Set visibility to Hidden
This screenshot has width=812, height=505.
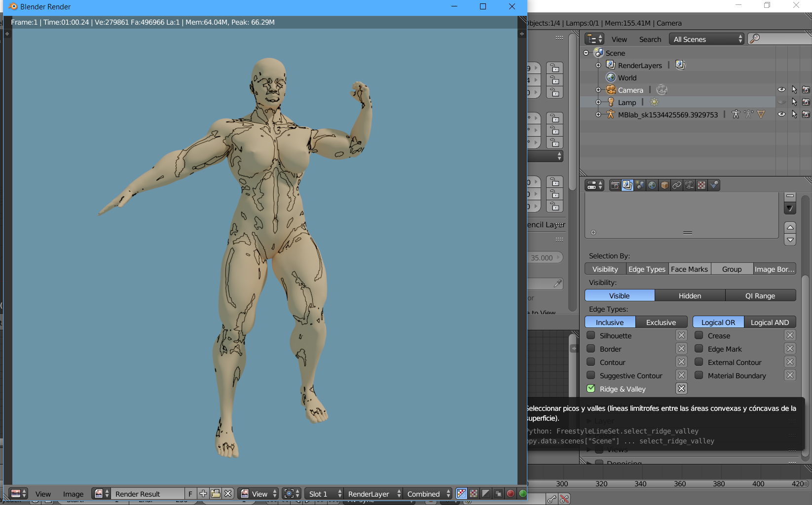pyautogui.click(x=689, y=296)
